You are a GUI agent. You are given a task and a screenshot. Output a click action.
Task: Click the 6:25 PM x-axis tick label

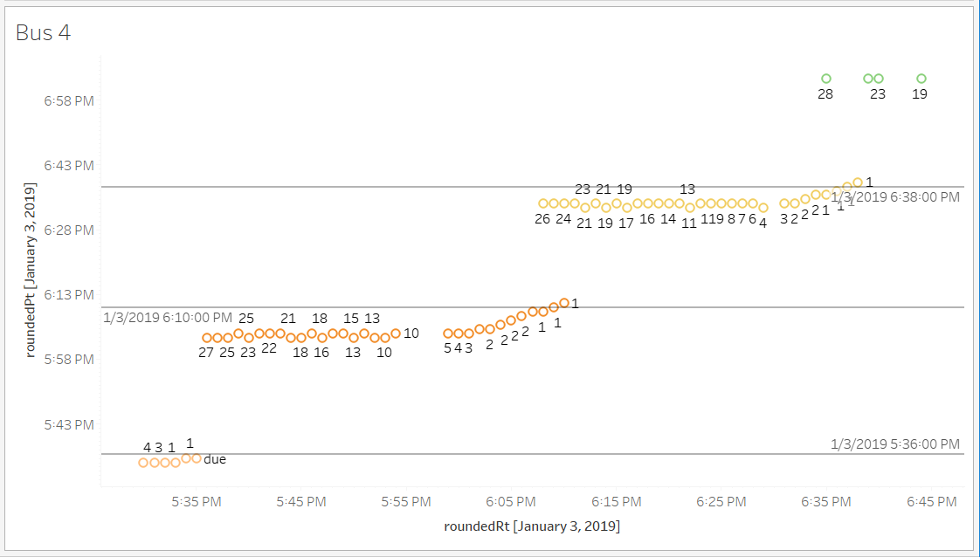[x=721, y=502]
